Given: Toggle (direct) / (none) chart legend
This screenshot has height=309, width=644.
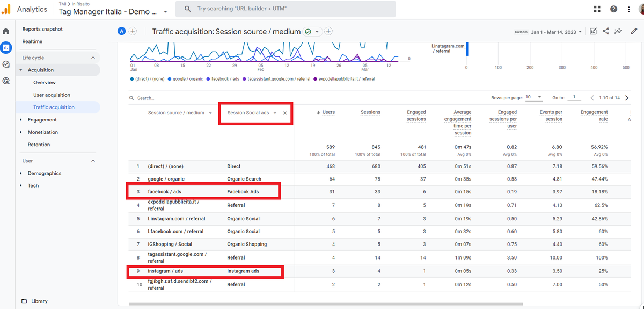Looking at the screenshot, I should click(148, 78).
